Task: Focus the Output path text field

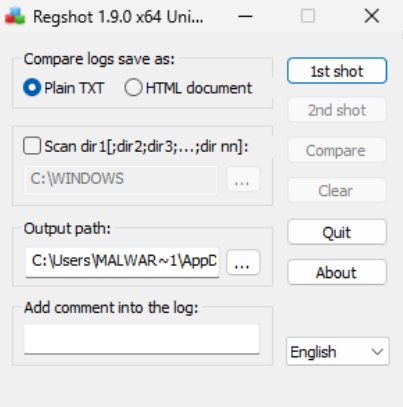Action: (122, 263)
